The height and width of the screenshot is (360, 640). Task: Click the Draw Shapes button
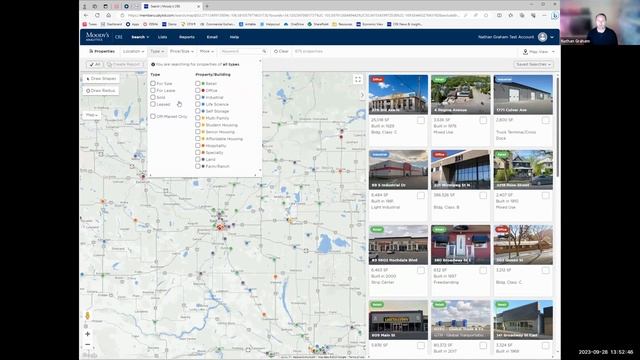point(101,78)
